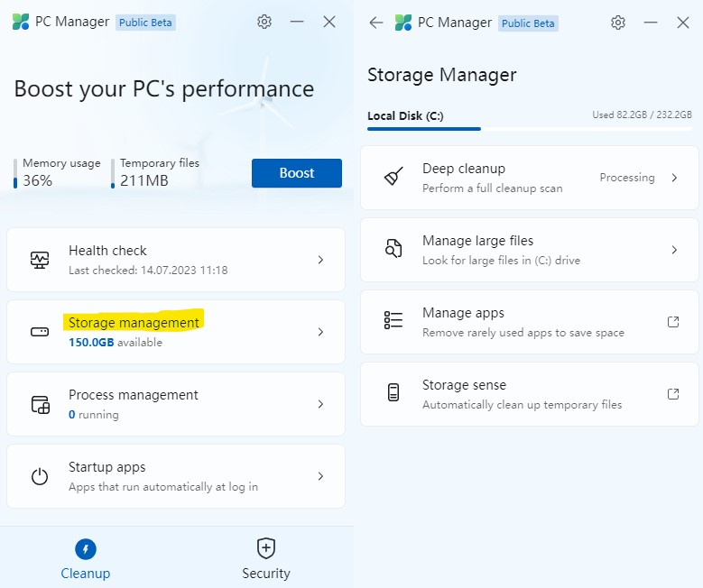
Task: Click the Processing status text
Action: tap(627, 178)
